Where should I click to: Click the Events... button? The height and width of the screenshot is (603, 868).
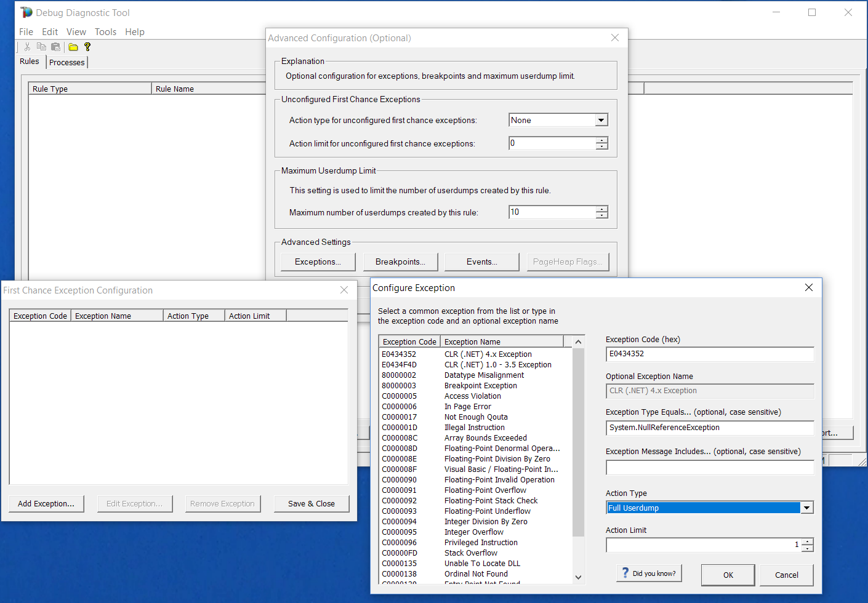(482, 262)
